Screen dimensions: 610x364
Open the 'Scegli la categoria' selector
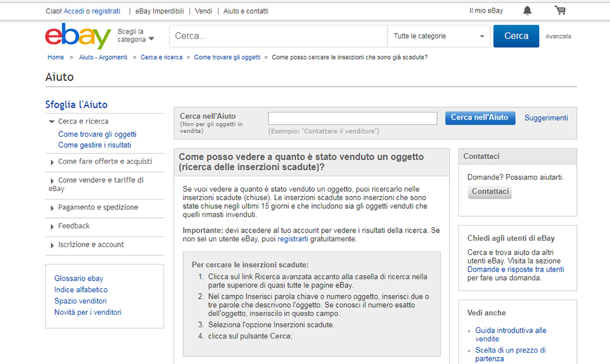pyautogui.click(x=137, y=36)
